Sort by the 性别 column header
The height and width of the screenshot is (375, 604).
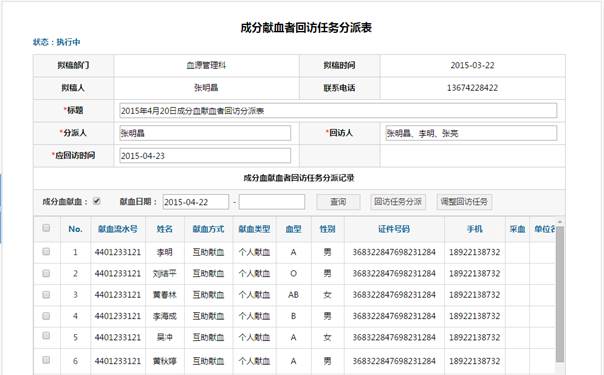click(327, 229)
